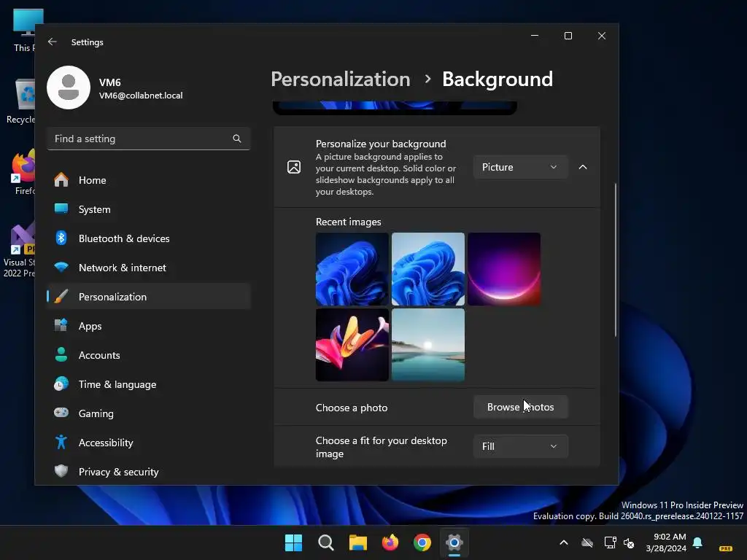Open Home from the sidebar house icon
The width and height of the screenshot is (747, 560).
(61, 180)
